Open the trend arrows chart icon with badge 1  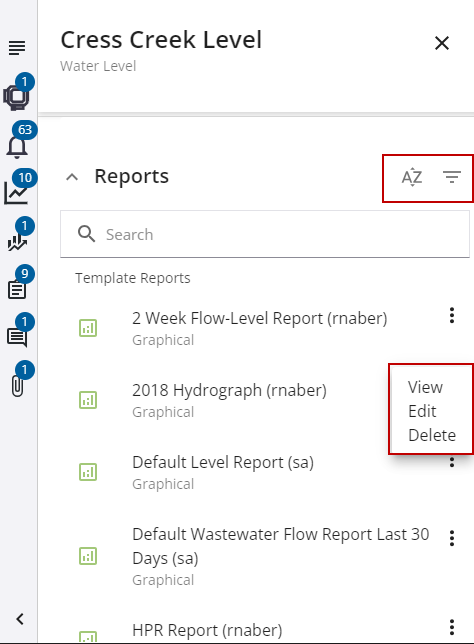pos(17,242)
